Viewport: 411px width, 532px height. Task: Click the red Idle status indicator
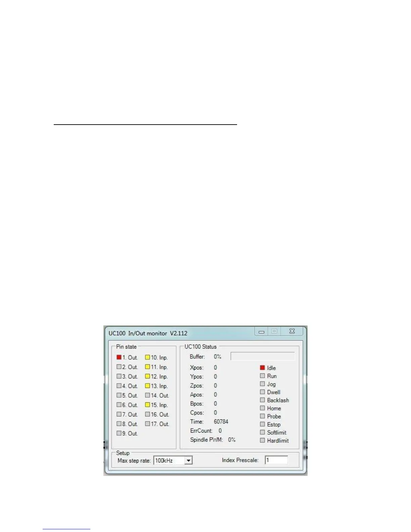point(263,367)
